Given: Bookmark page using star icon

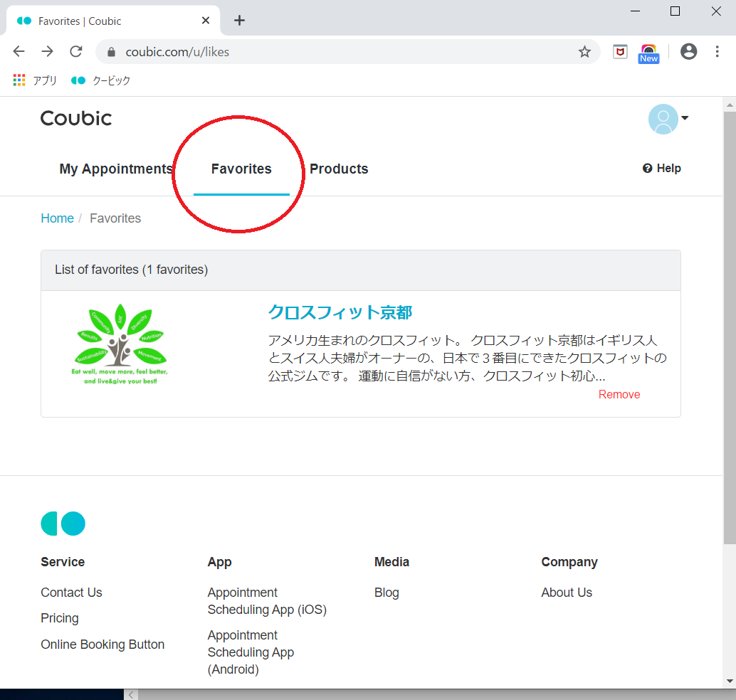Looking at the screenshot, I should (x=584, y=52).
